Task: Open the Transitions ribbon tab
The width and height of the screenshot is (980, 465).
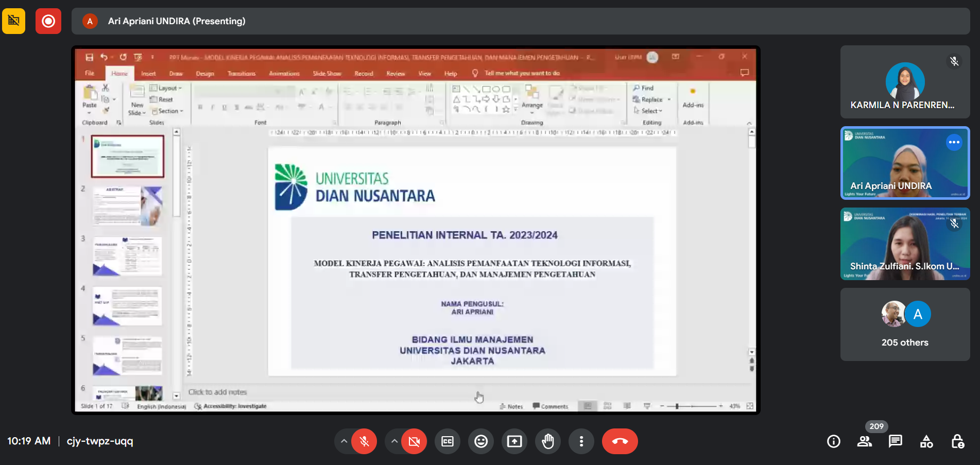Action: 242,74
